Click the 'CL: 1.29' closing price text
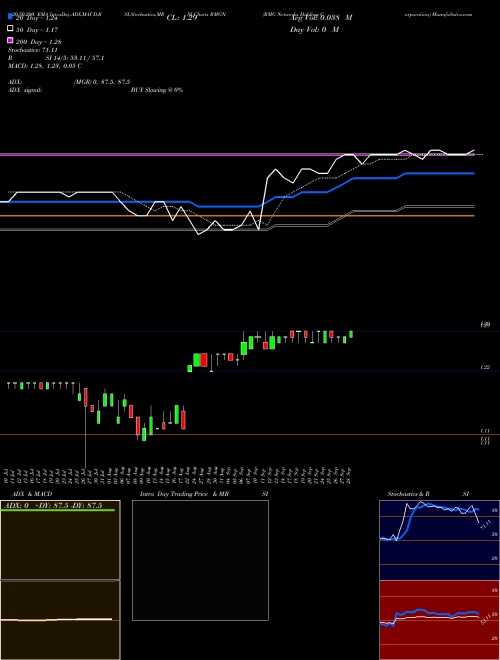The image size is (500, 660). coord(182,18)
